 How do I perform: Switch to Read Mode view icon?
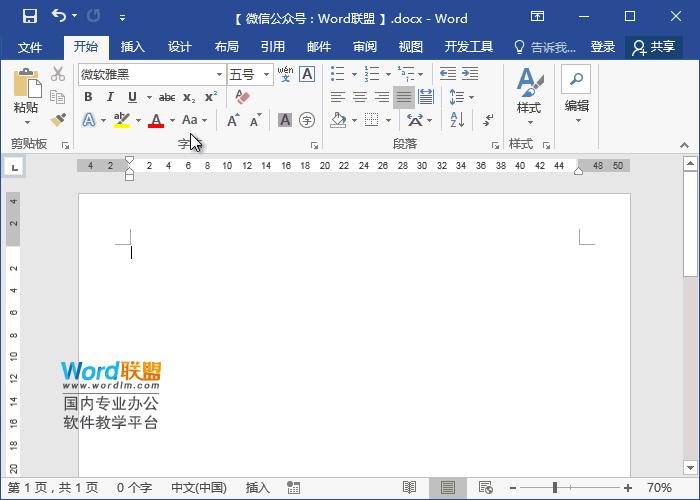[x=409, y=488]
